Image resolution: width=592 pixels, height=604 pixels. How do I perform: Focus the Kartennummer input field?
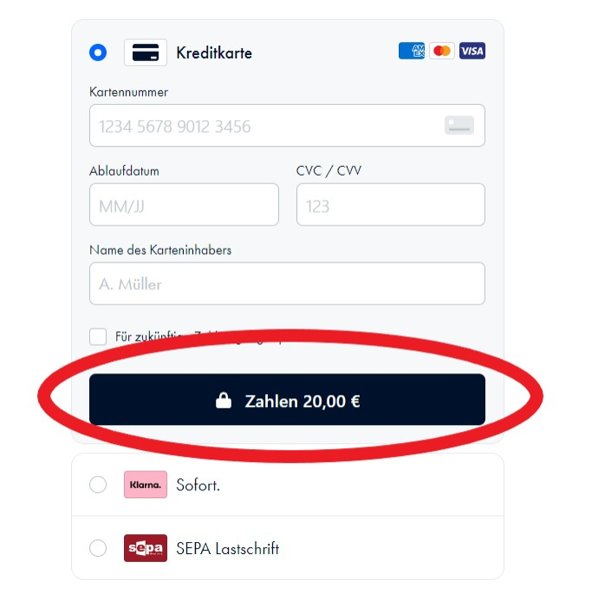point(287,126)
